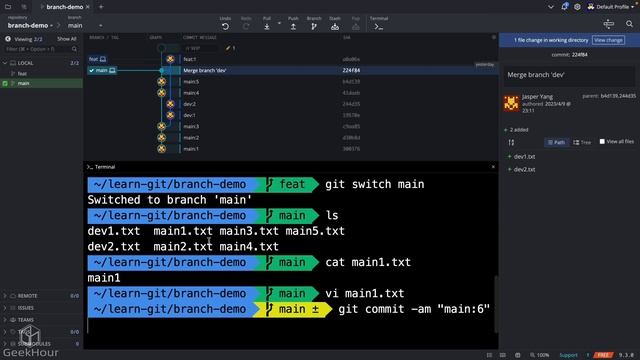
Task: Click the pencil WIP change count icon
Action: [x=231, y=48]
